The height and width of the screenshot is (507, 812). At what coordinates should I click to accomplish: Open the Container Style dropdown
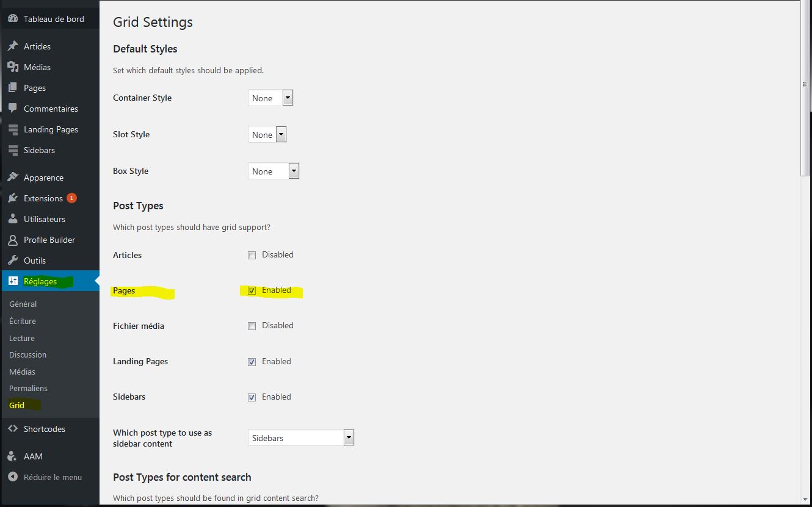click(x=270, y=98)
